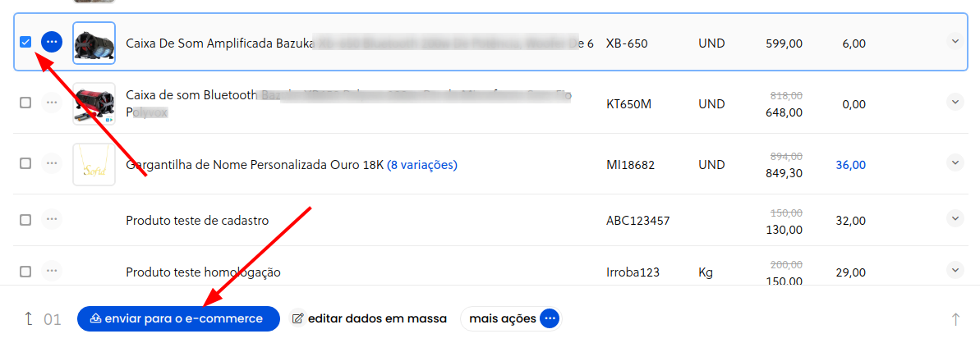980x343 pixels.
Task: Expand the ABC123457 row chevron
Action: 955,218
